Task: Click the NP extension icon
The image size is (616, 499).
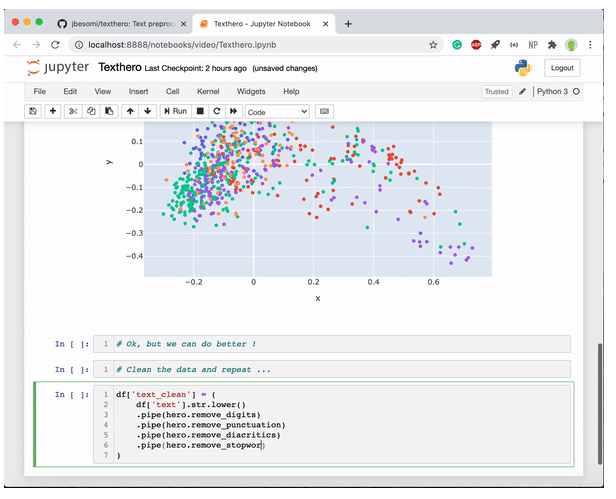Action: point(533,45)
